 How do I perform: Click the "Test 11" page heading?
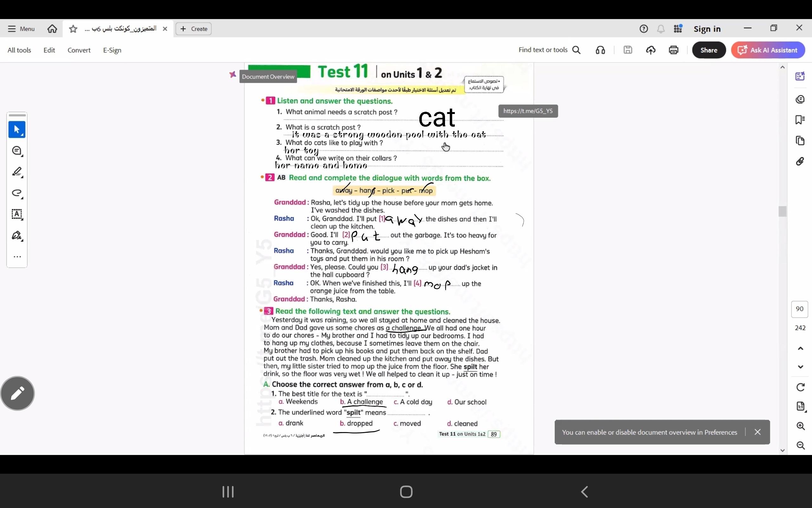(343, 72)
